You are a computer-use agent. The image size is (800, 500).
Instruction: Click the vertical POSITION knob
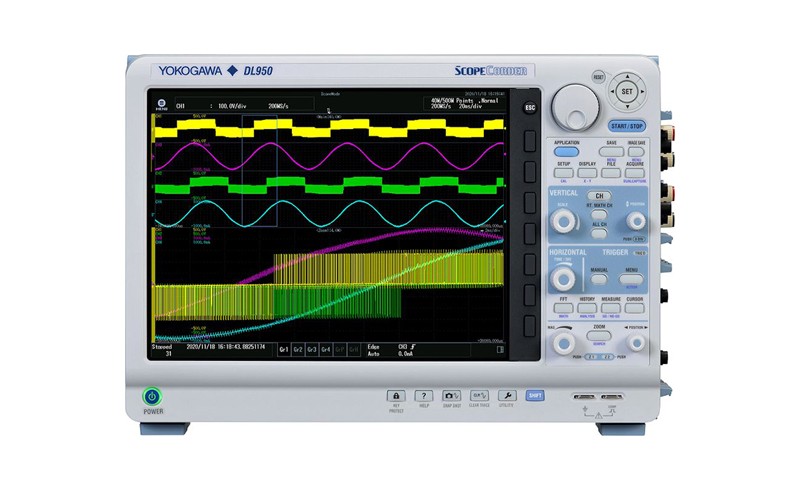coord(636,221)
